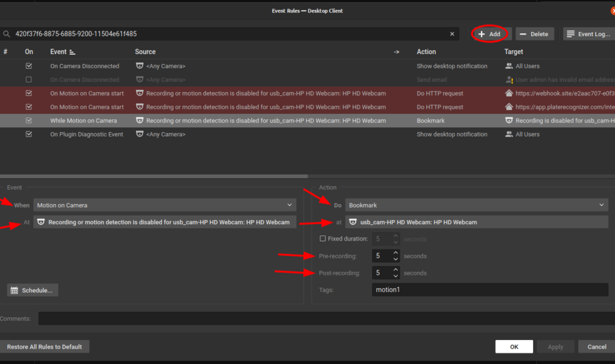Image resolution: width=615 pixels, height=364 pixels.
Task: Decrease Pre-recording seconds value
Action: (395, 259)
